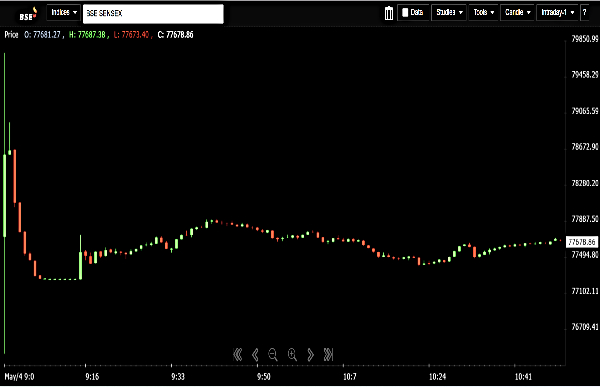Click the 76709.41 price axis label

pos(585,327)
